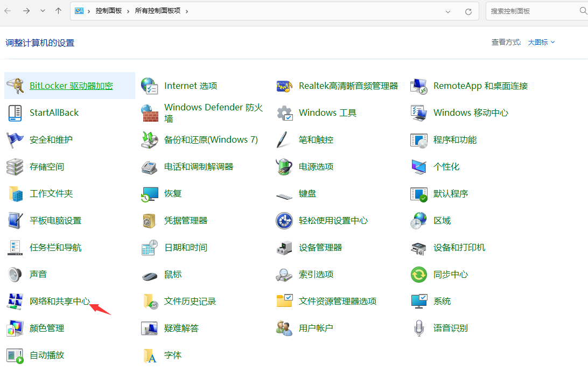This screenshot has width=588, height=392.
Task: Open the 文件资源管理器选项 folder icon
Action: pos(285,301)
